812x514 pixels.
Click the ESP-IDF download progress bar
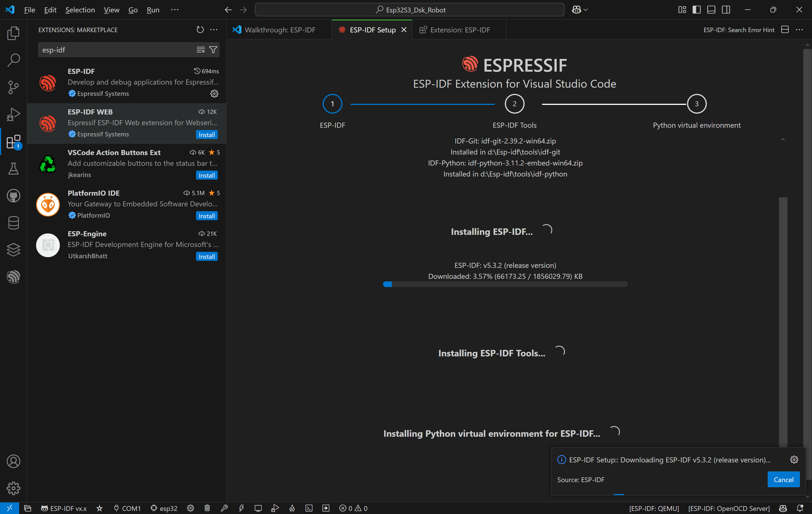505,284
